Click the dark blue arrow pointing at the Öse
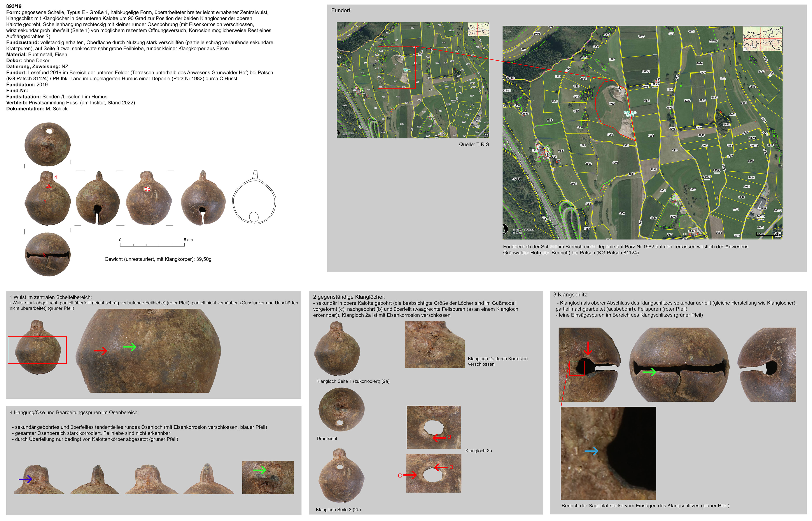The width and height of the screenshot is (812, 521). (25, 479)
